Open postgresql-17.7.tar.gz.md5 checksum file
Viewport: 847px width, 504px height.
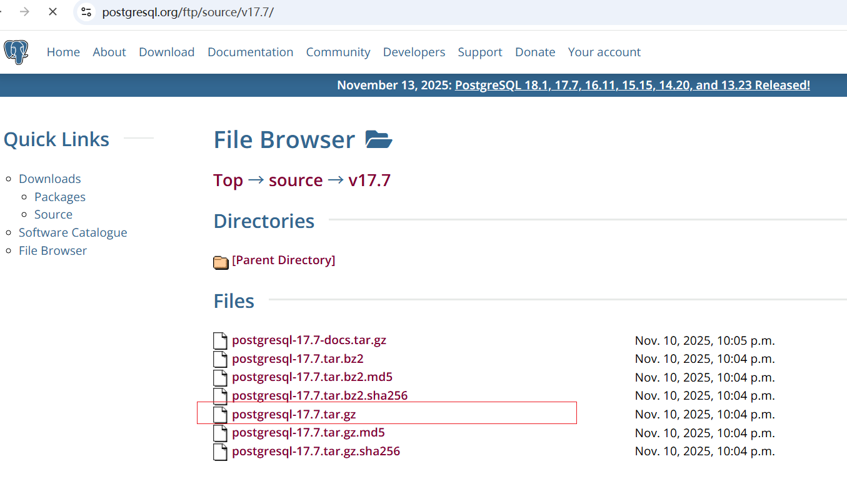308,432
